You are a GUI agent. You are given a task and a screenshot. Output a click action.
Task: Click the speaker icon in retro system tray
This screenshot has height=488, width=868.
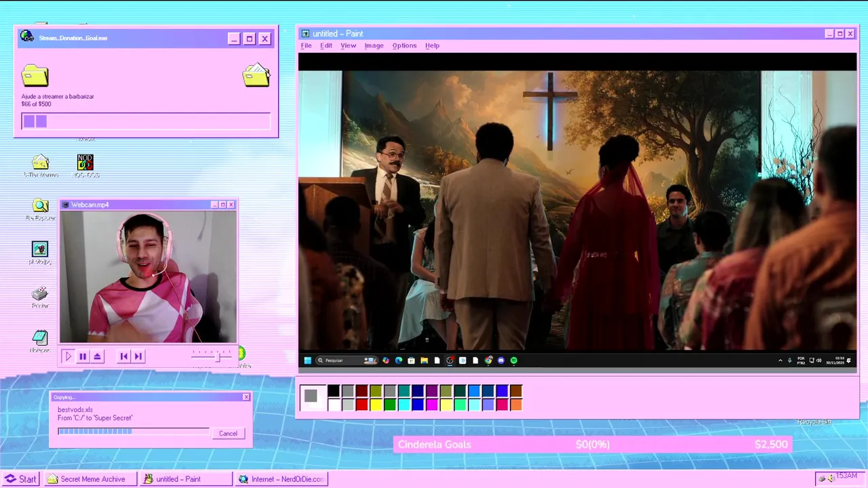tap(831, 479)
